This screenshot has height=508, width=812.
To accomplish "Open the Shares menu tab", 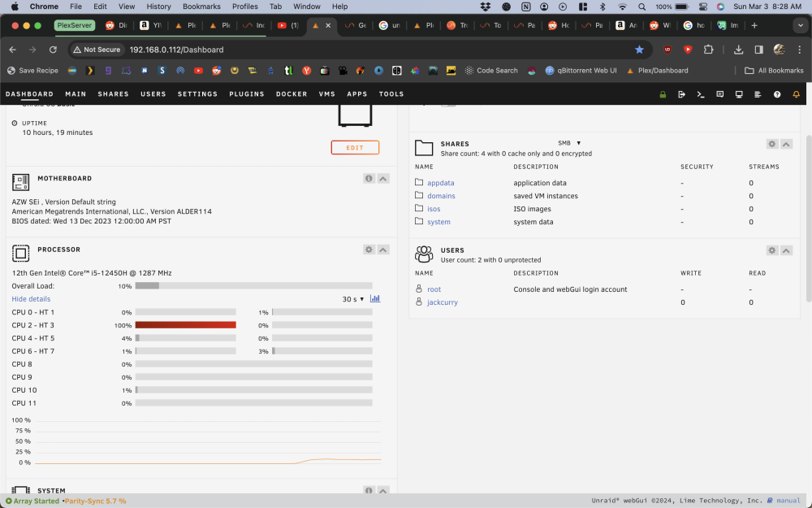I will point(114,93).
